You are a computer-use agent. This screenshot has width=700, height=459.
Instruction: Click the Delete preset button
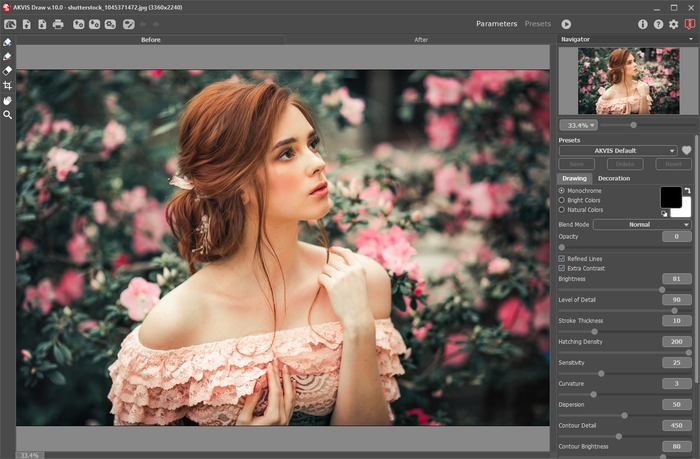625,164
